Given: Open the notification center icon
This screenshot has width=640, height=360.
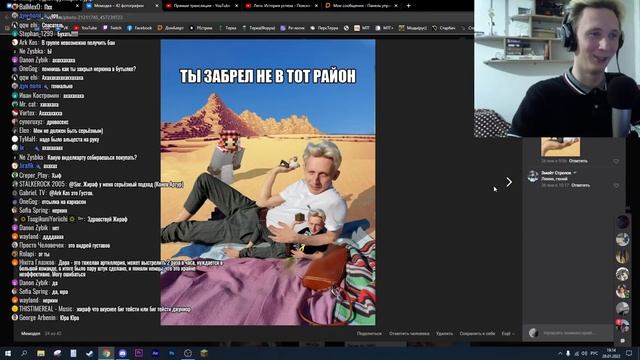Looking at the screenshot, I should pyautogui.click(x=629, y=353).
